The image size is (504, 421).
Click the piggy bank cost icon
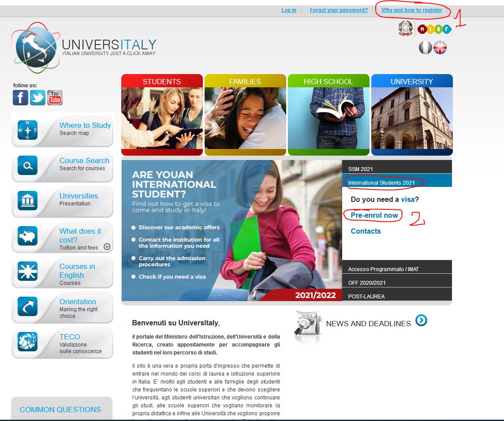pyautogui.click(x=27, y=236)
